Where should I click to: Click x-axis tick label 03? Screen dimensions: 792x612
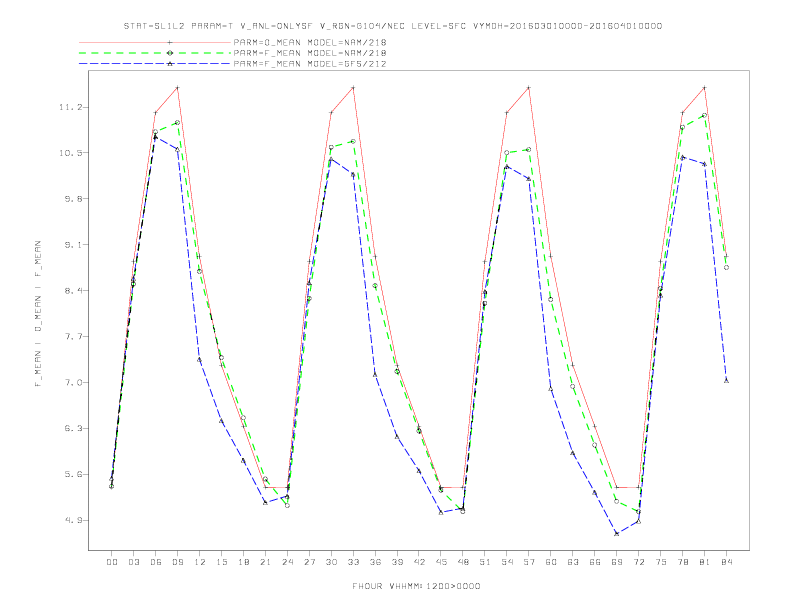coord(133,562)
